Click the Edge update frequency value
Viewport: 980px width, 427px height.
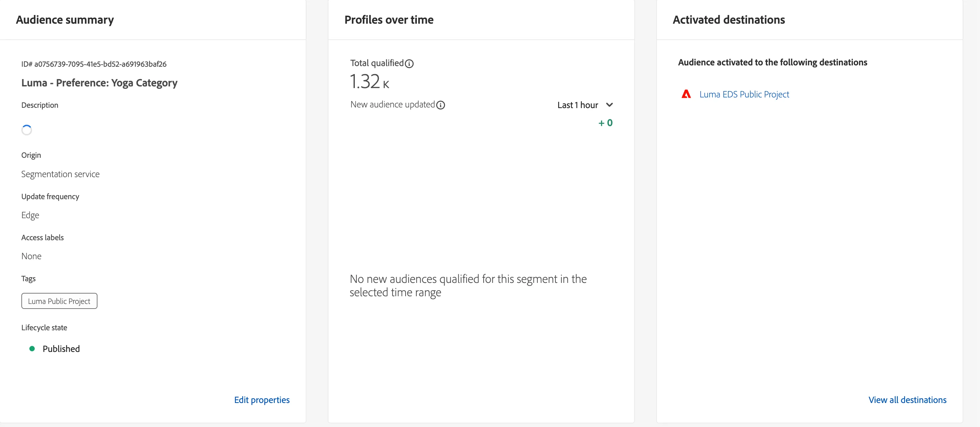point(30,215)
